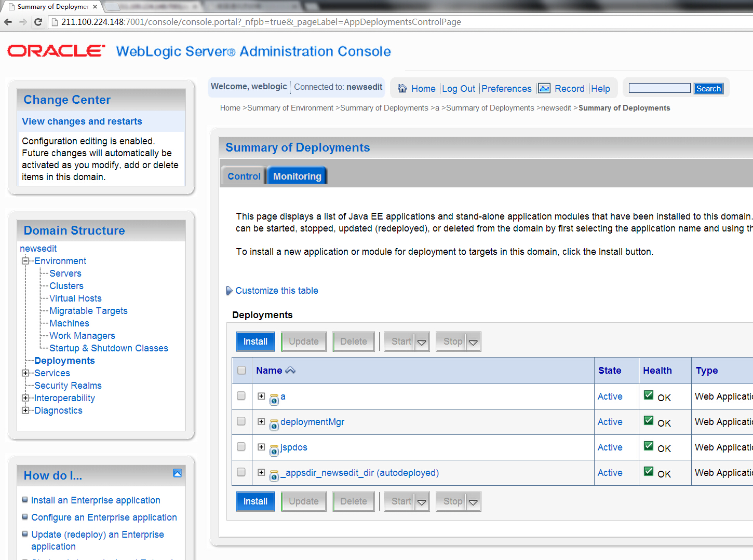Viewport: 753px width, 560px height.
Task: Expand the Interoperability tree node
Action: (25, 398)
